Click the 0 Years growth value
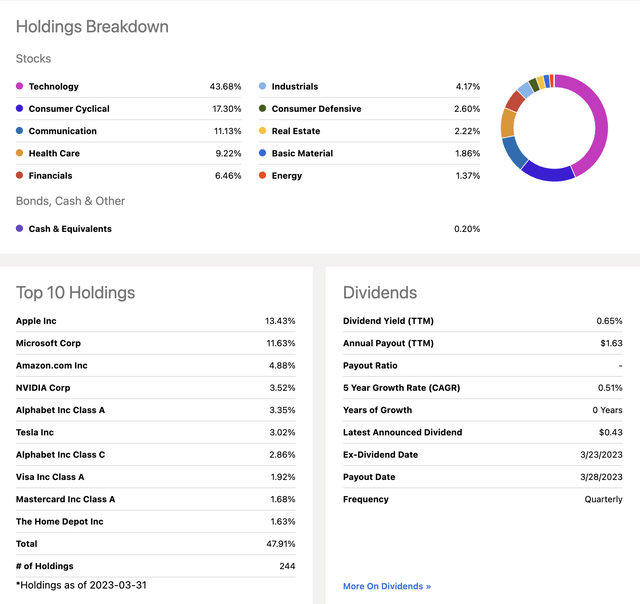This screenshot has height=604, width=640. (x=607, y=410)
